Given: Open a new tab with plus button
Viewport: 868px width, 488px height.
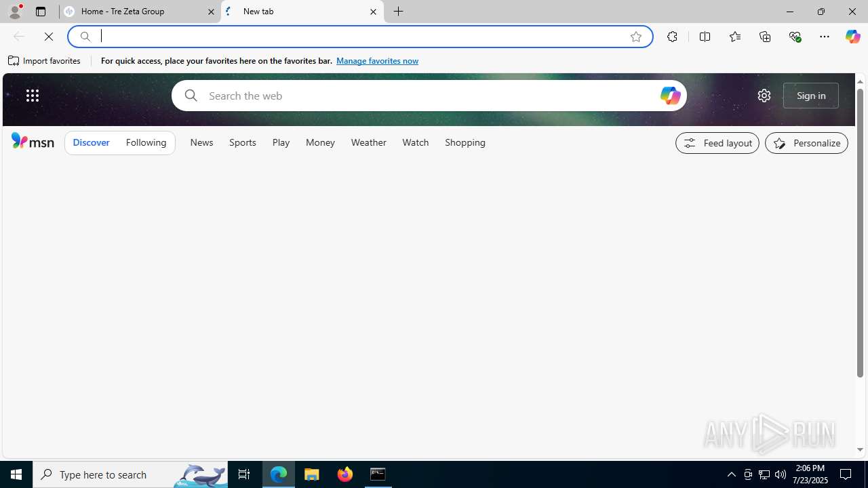Looking at the screenshot, I should point(399,12).
